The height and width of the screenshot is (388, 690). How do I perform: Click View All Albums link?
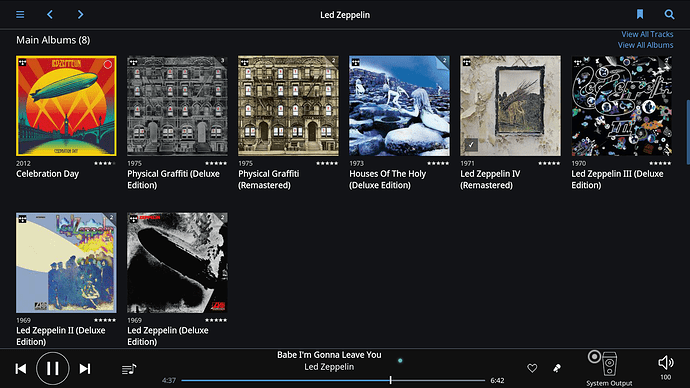click(645, 45)
